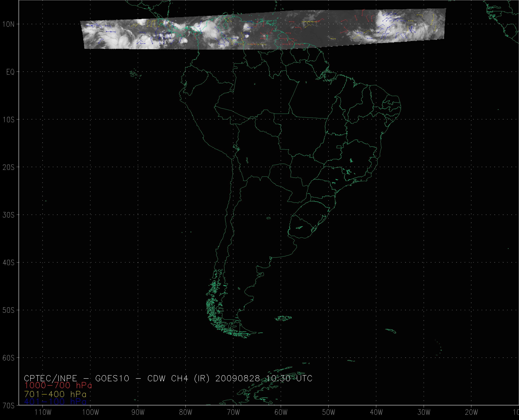Click the 80W longitude axis label
Screen dimensions: 519x420
click(186, 412)
